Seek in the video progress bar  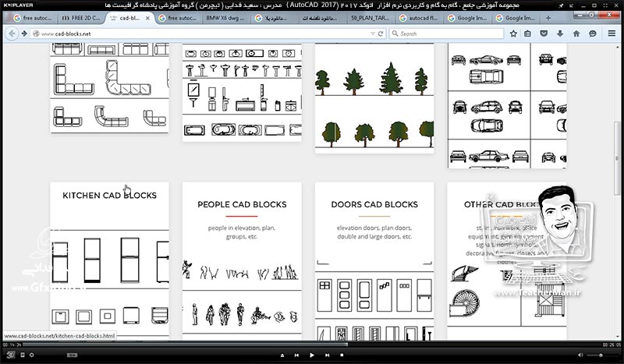pyautogui.click(x=311, y=345)
